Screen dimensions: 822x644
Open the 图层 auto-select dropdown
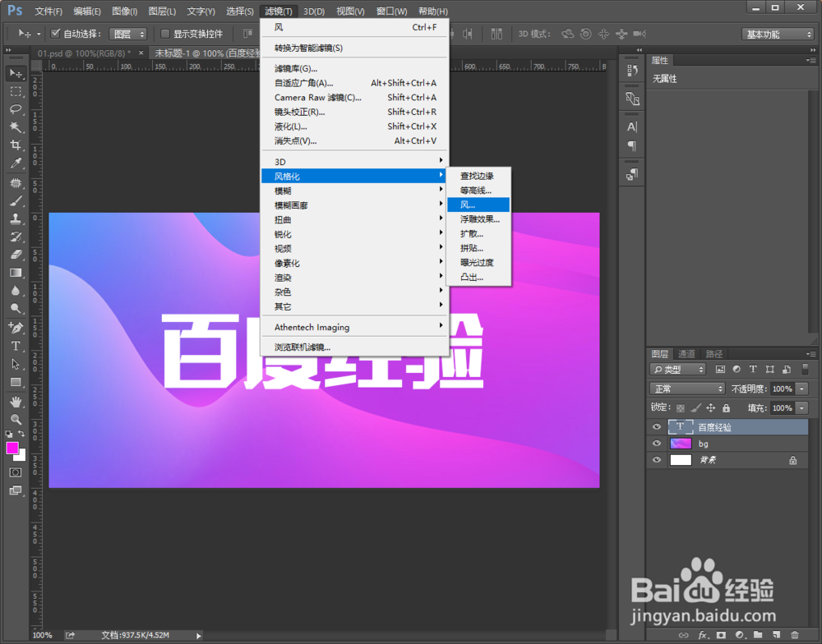[128, 34]
